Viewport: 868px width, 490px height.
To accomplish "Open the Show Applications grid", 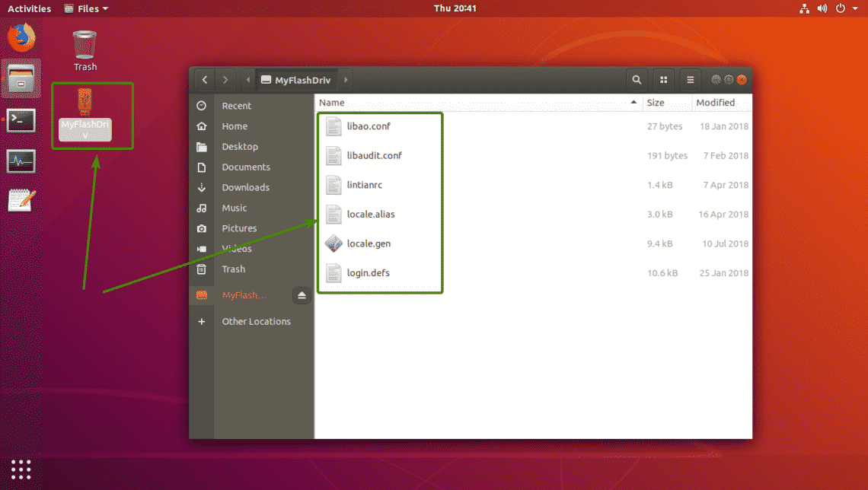I will (21, 469).
